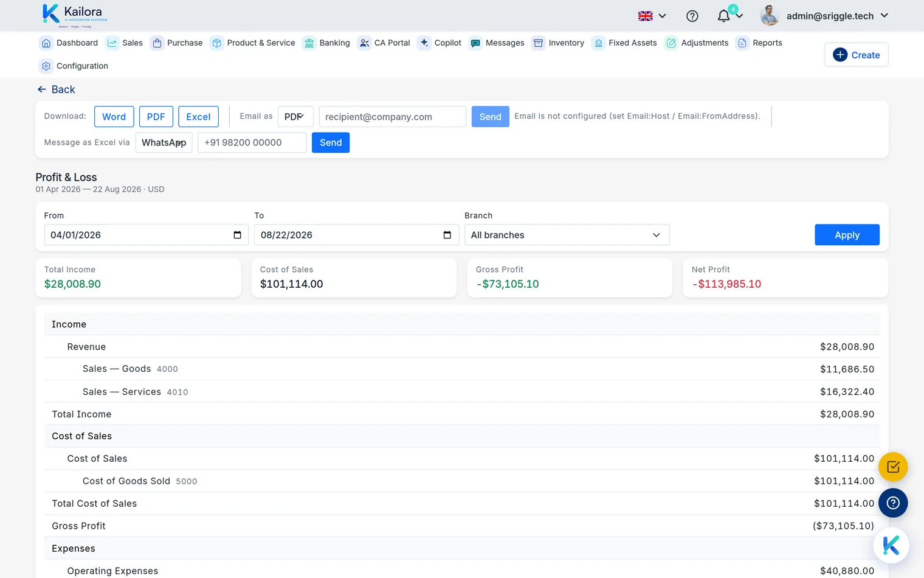Open the admin@sriggle.tech account menu
Viewport: 924px width, 578px height.
[x=824, y=16]
